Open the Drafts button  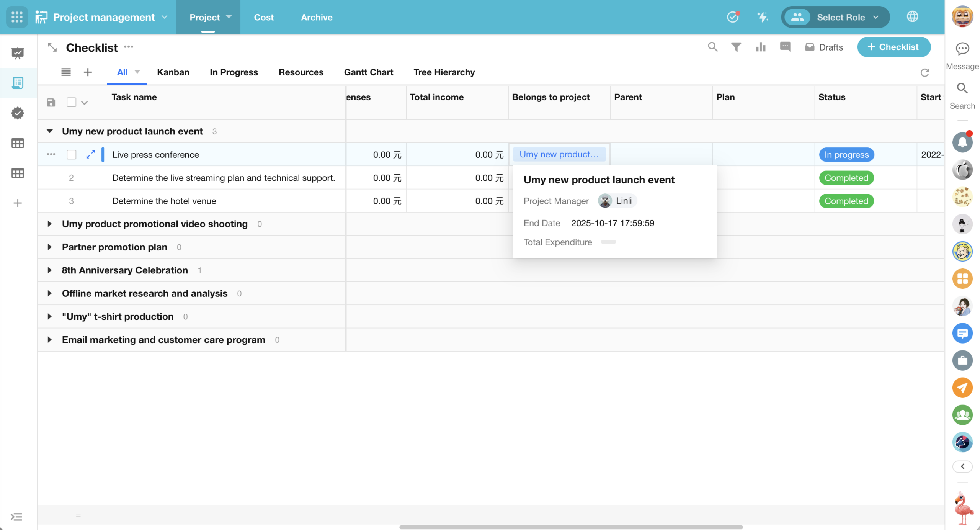click(x=824, y=47)
